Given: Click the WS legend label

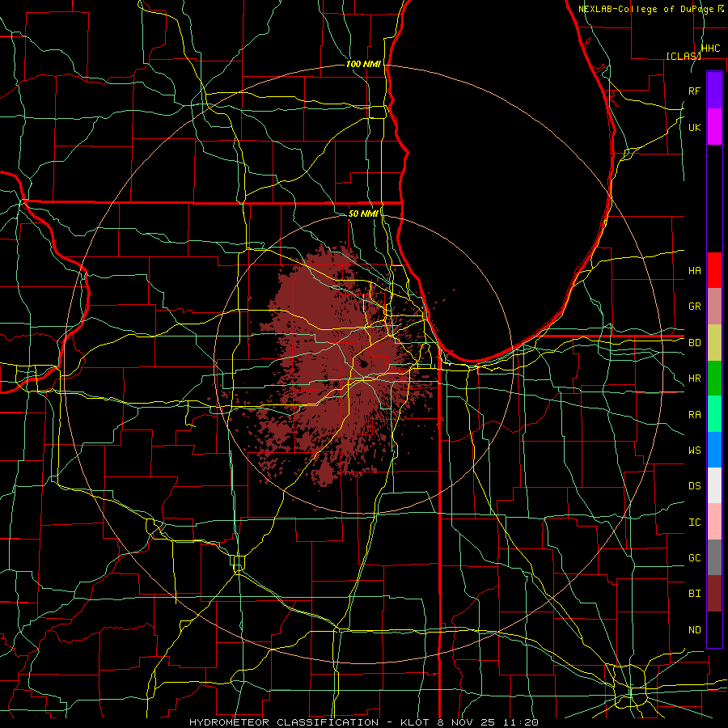Looking at the screenshot, I should pos(695,451).
